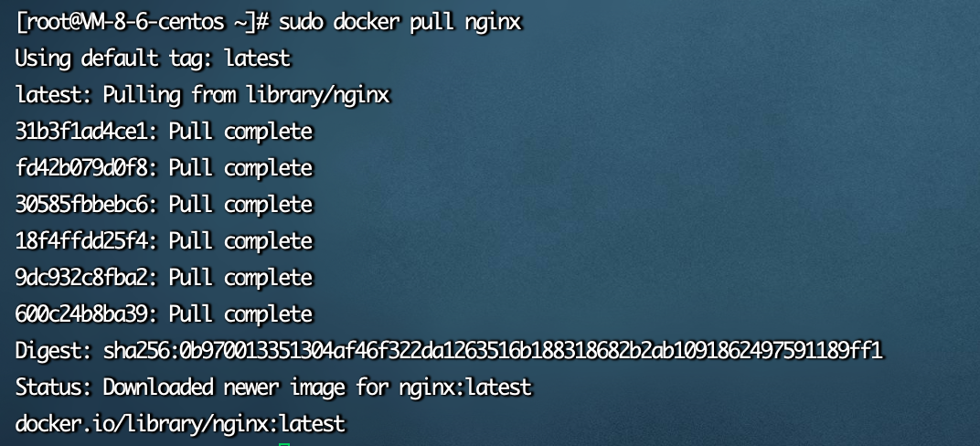Click the 'Using default tag: latest' line
Screen dimensions: 980x446
coord(154,58)
